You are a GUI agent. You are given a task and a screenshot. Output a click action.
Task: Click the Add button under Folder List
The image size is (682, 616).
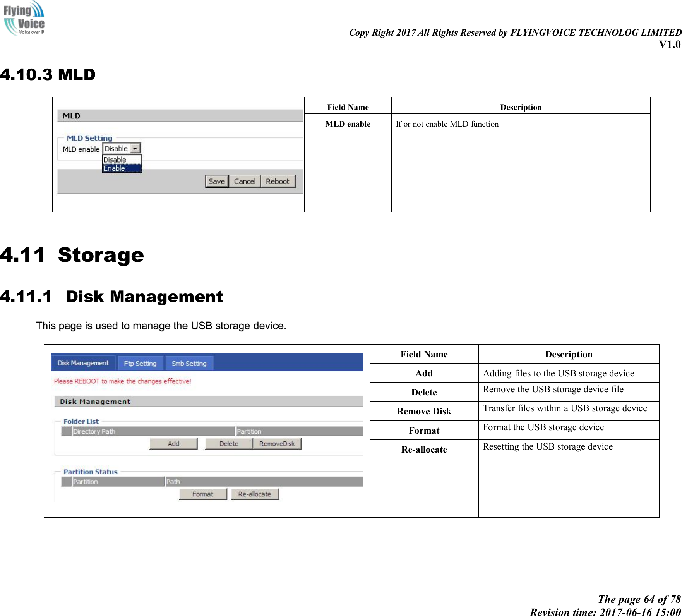[x=173, y=444]
